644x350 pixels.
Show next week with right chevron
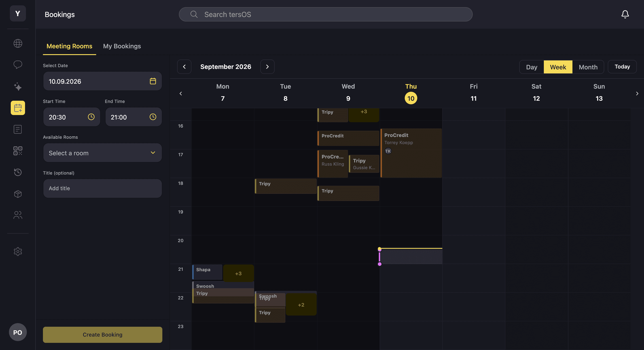[637, 93]
